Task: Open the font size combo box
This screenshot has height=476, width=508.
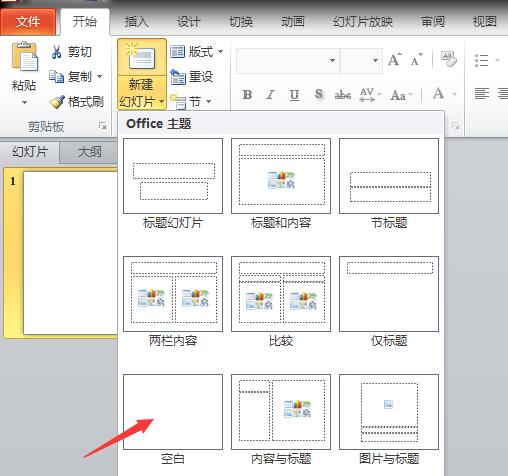Action: pyautogui.click(x=361, y=60)
